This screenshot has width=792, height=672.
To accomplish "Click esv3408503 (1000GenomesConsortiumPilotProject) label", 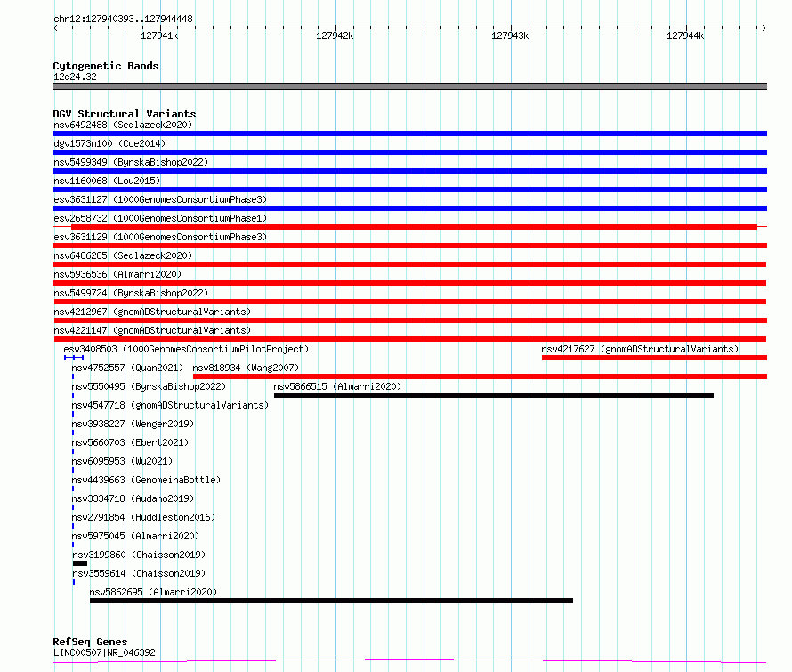I will (186, 349).
